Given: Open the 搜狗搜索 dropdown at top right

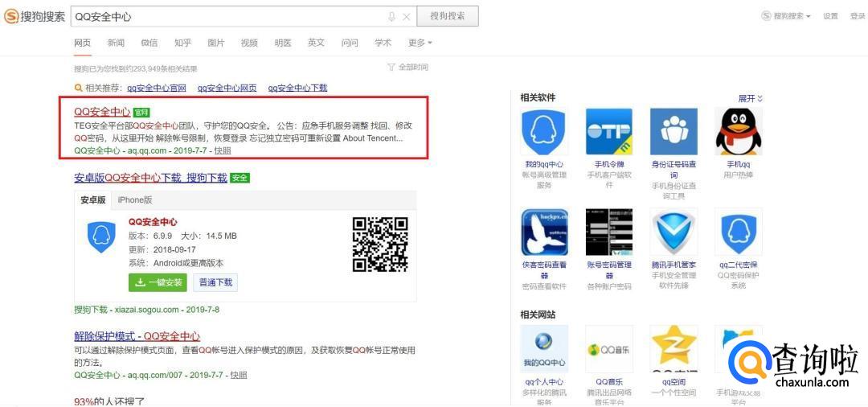Looking at the screenshot, I should point(787,16).
